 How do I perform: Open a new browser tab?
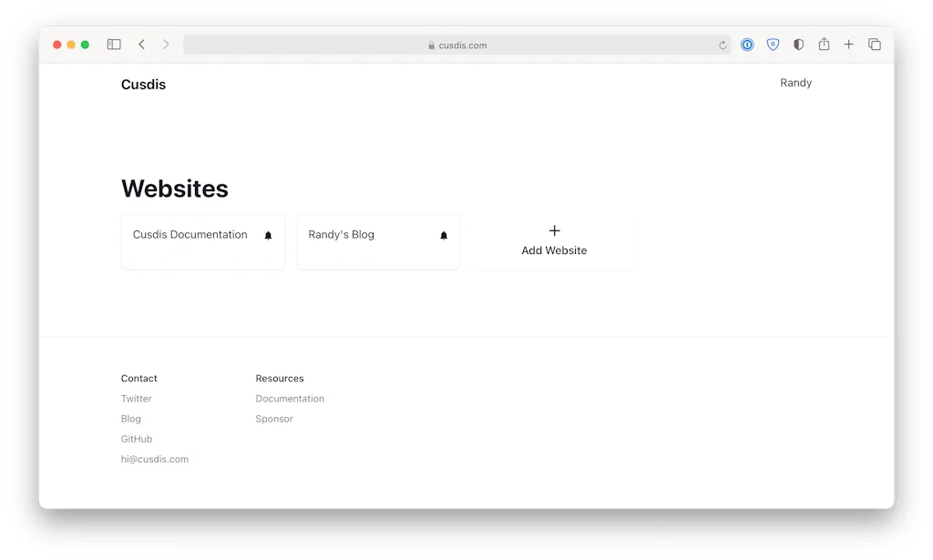coord(848,44)
